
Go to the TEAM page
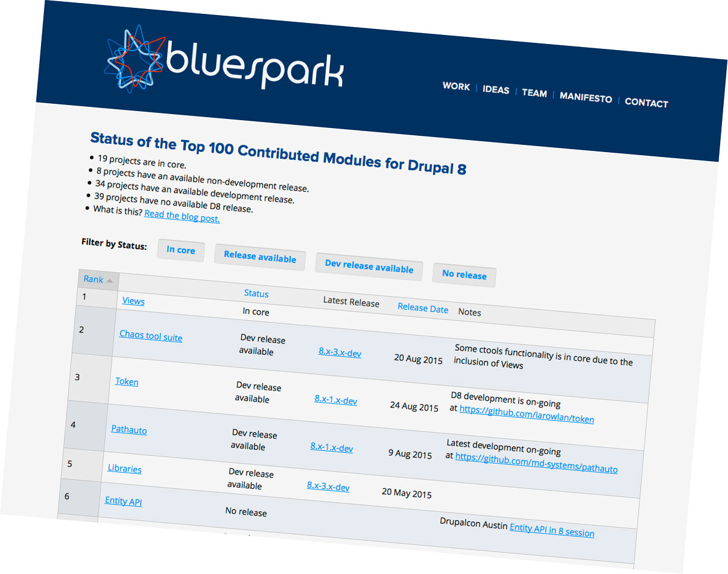[534, 93]
